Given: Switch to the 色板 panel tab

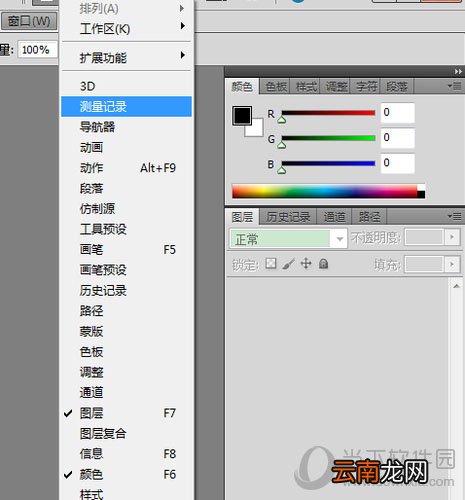Looking at the screenshot, I should pyautogui.click(x=276, y=87).
